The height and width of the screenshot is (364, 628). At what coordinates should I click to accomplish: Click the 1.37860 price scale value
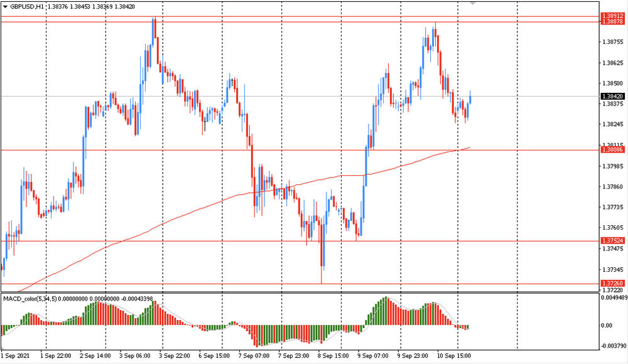coord(613,186)
